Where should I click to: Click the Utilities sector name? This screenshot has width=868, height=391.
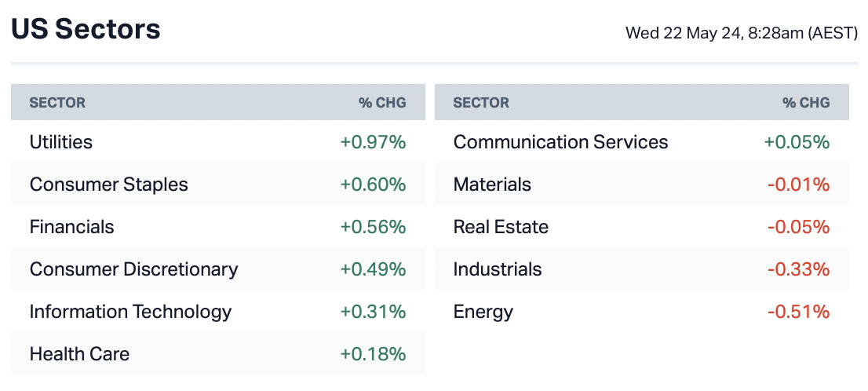pos(61,142)
